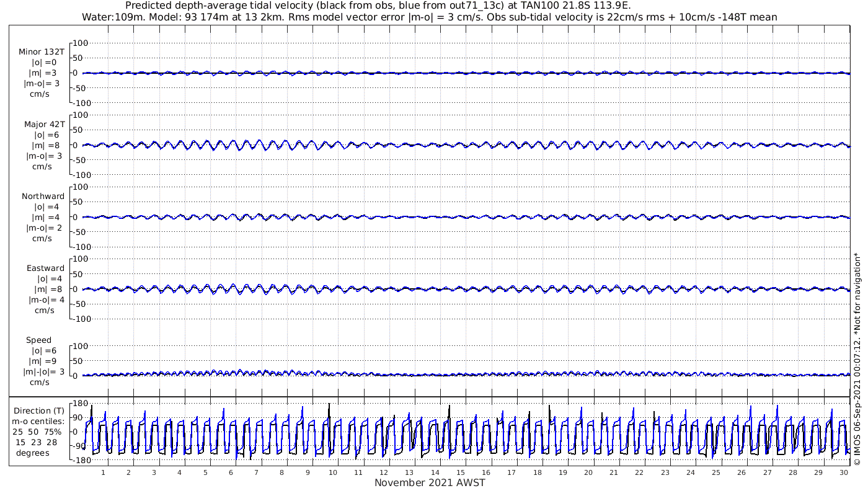Click the 'degrees' unit label
Screen dimensions: 868x496
click(33, 453)
